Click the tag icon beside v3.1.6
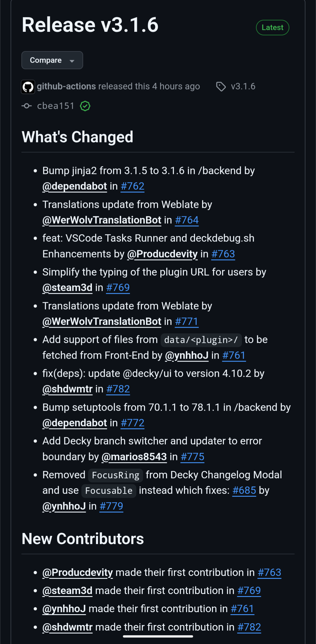 [x=221, y=87]
